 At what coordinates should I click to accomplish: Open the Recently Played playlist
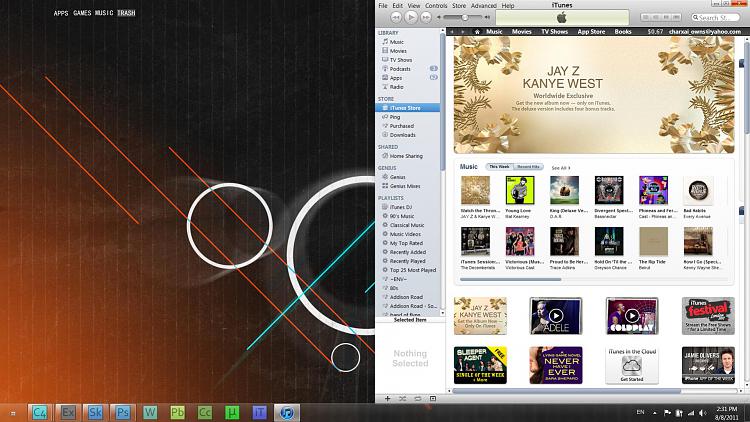click(x=407, y=261)
